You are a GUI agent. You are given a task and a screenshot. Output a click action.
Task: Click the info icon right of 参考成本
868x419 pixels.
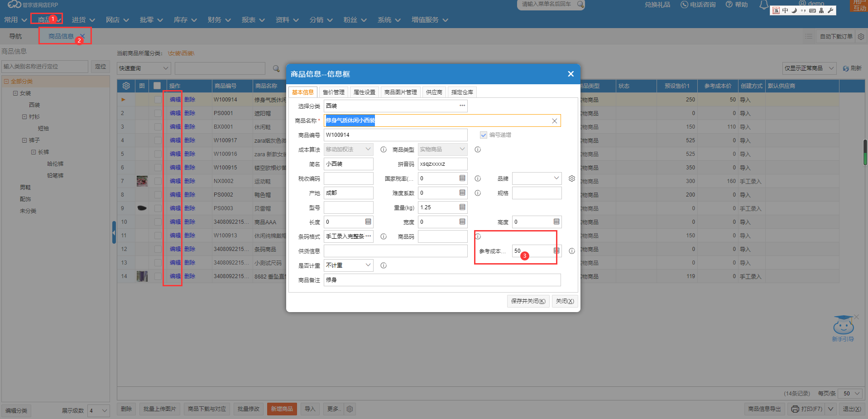572,251
